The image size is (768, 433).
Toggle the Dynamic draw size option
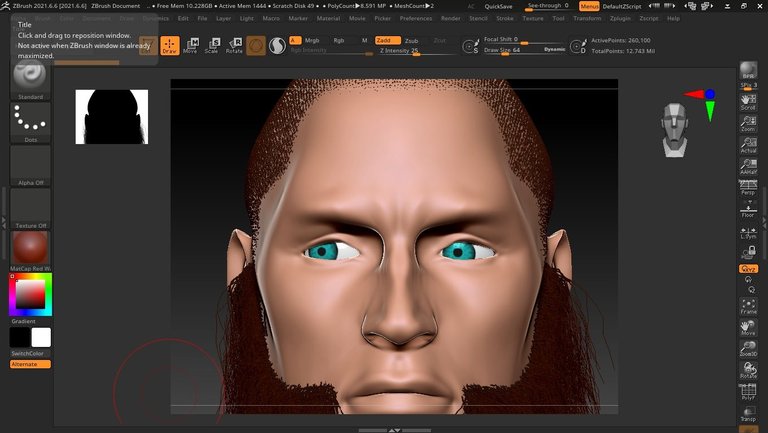point(554,49)
